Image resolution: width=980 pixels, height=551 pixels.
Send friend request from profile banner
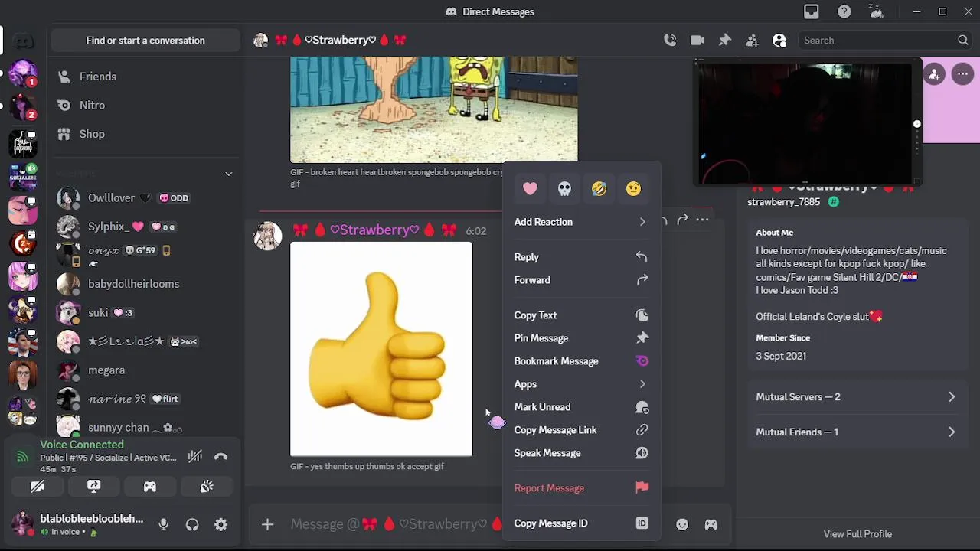pyautogui.click(x=934, y=74)
